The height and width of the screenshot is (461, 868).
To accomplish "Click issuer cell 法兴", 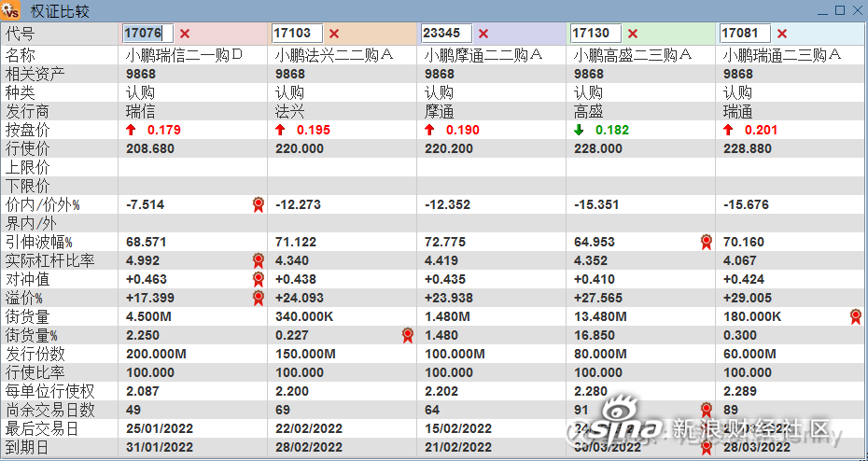I will coord(289,112).
